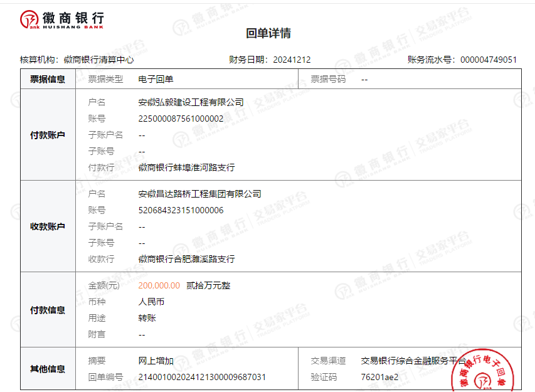Select the payer account number 225000087561000002
The image size is (535, 392).
tap(181, 119)
